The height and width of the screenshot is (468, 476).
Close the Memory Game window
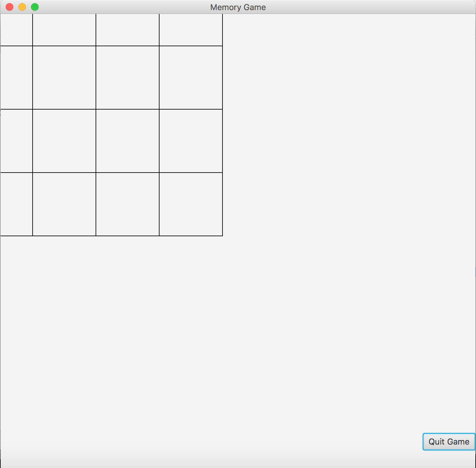click(9, 7)
